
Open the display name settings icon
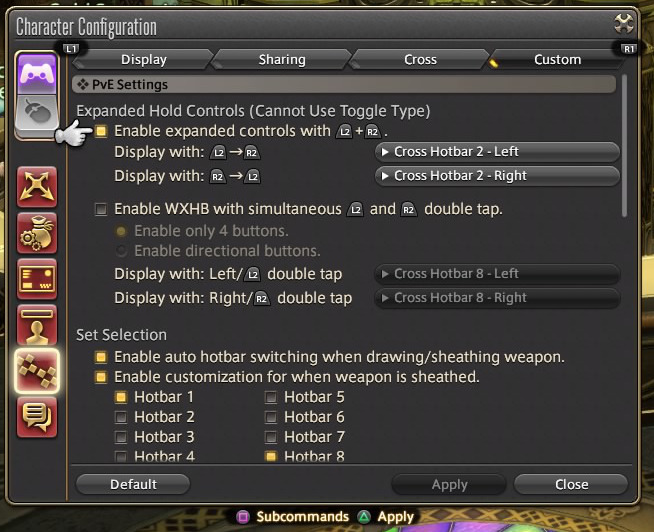pyautogui.click(x=37, y=325)
